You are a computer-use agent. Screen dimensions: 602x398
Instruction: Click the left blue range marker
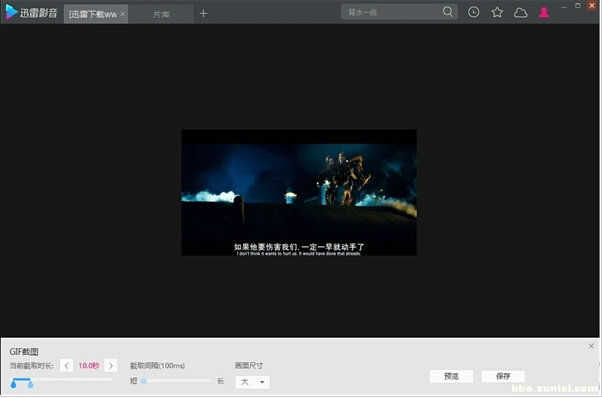(13, 383)
